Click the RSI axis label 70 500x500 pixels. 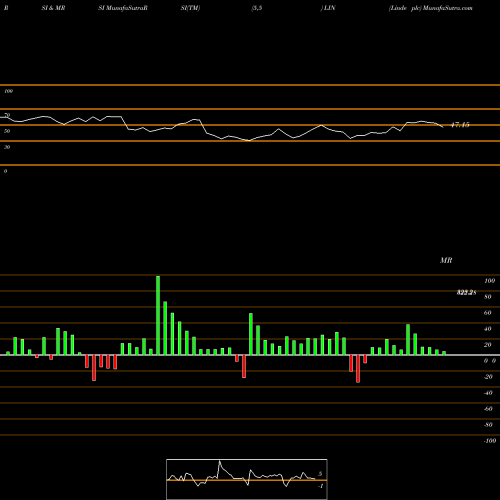click(x=7, y=115)
